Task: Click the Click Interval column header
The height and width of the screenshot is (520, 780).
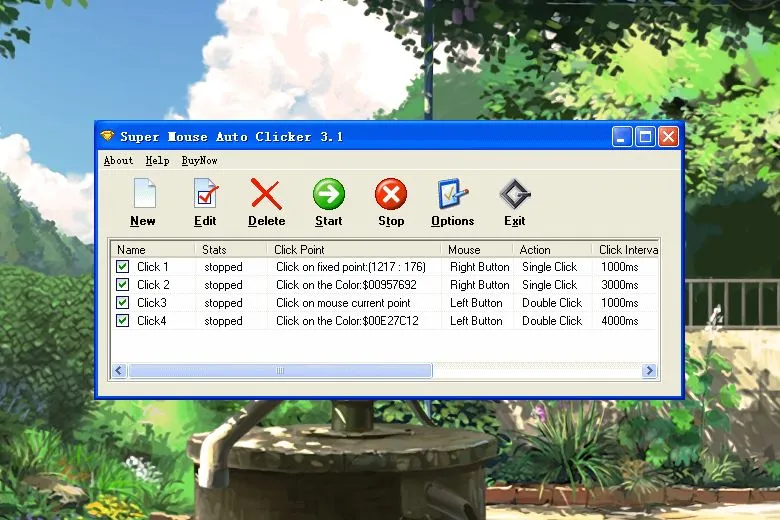Action: coord(625,249)
